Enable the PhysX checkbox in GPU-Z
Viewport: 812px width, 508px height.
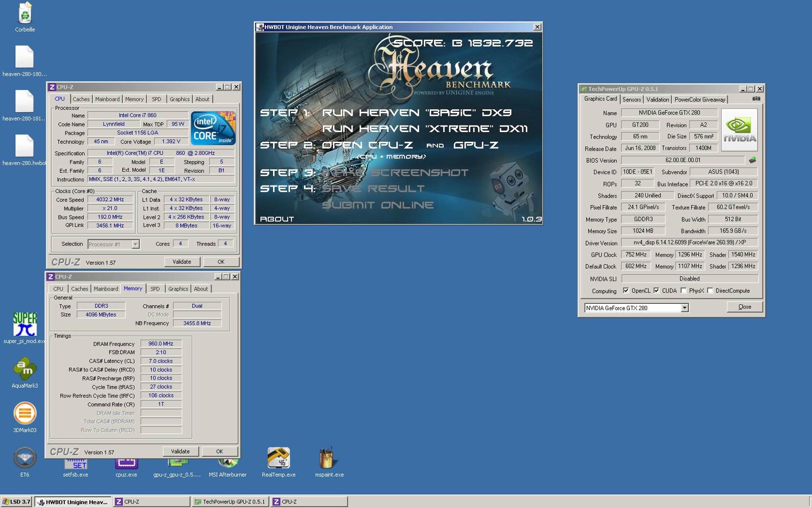(x=684, y=291)
